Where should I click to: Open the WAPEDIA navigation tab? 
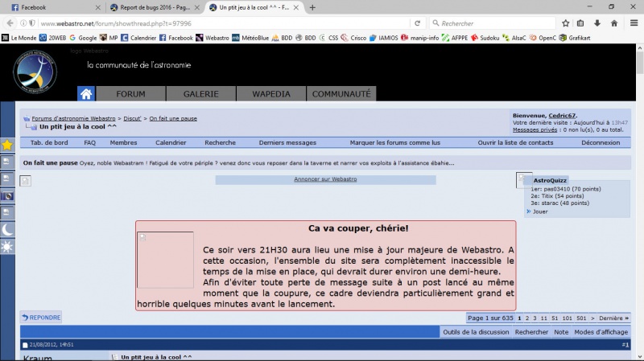271,94
